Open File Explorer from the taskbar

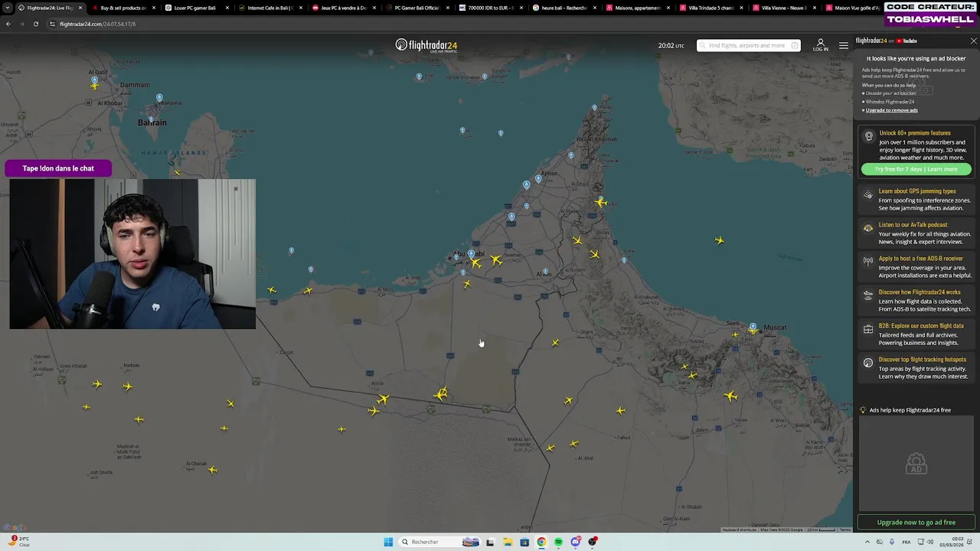[x=507, y=542]
